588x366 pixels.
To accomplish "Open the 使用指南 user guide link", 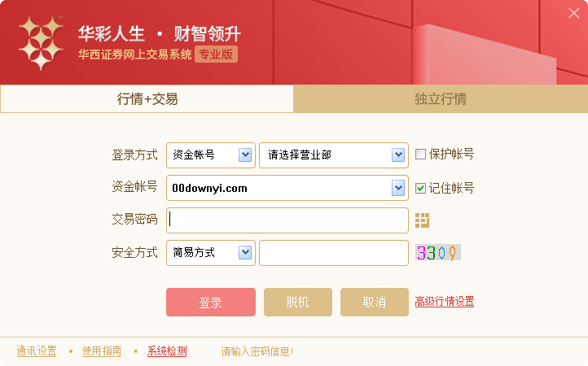I will click(x=102, y=351).
